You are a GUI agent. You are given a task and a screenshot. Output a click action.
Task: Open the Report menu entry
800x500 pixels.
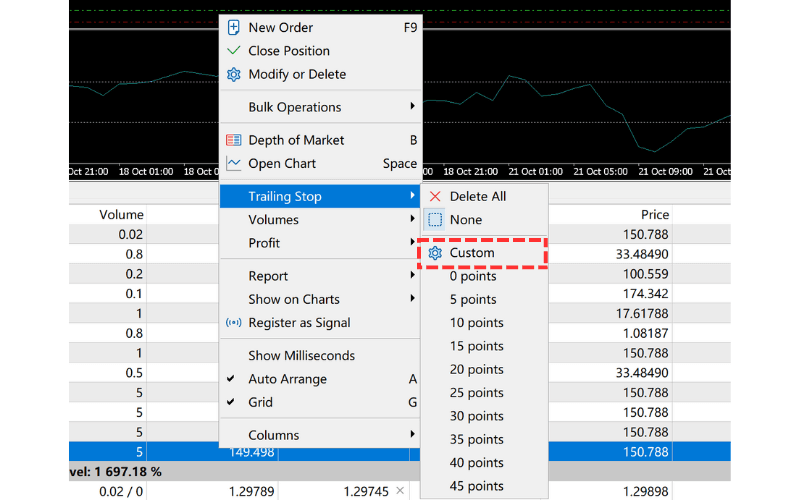pyautogui.click(x=268, y=276)
